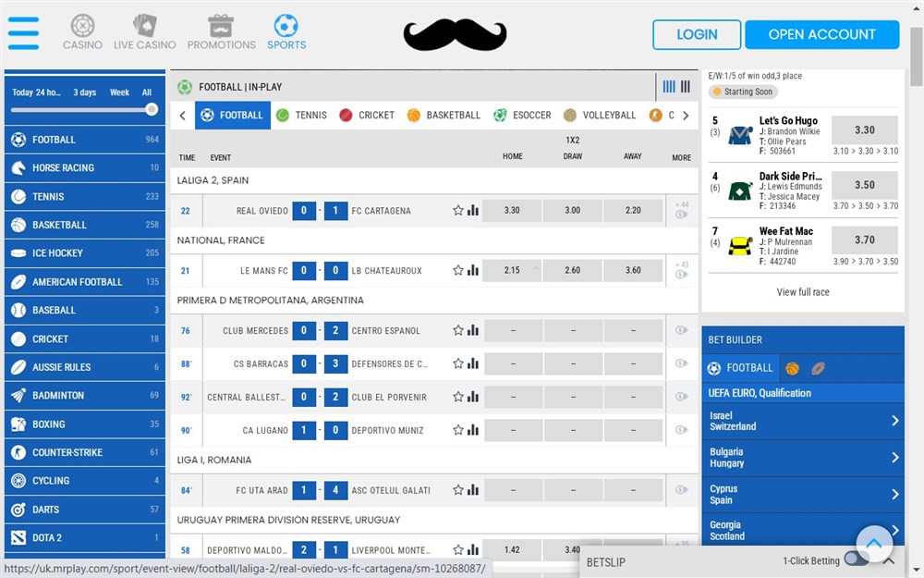This screenshot has height=578, width=924.
Task: Show +43 more markets for Le Mans match
Action: (x=682, y=270)
